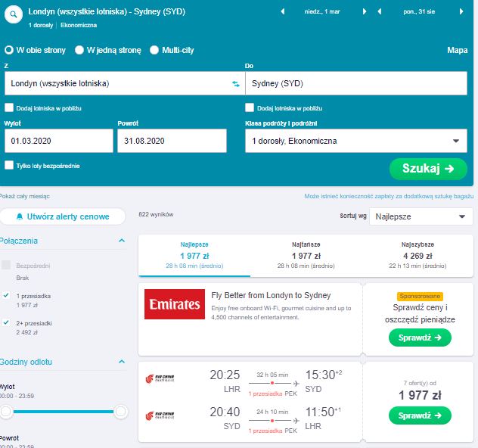This screenshot has height=448, width=478.
Task: Open the baggage fee notice link
Action: (389, 197)
